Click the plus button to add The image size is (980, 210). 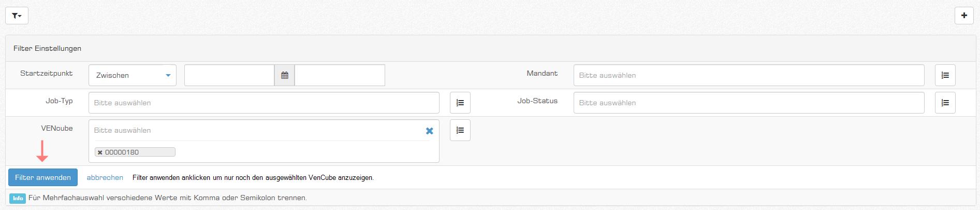(963, 16)
